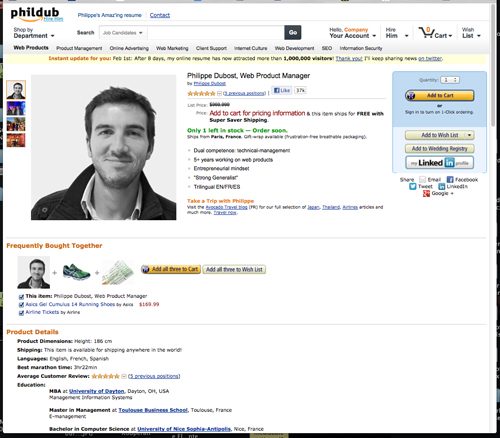Click the shopping cart icon
Screen dimensions: 500x438
(426, 33)
